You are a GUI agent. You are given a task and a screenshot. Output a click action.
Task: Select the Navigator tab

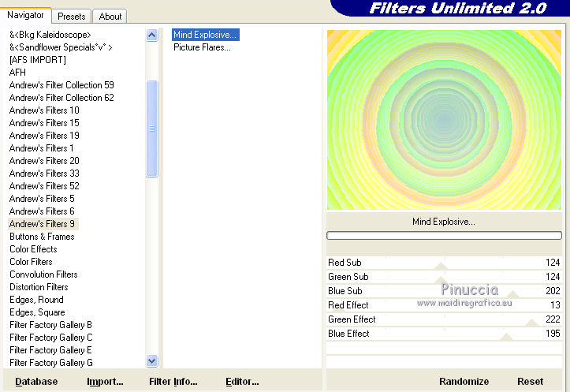pyautogui.click(x=25, y=15)
